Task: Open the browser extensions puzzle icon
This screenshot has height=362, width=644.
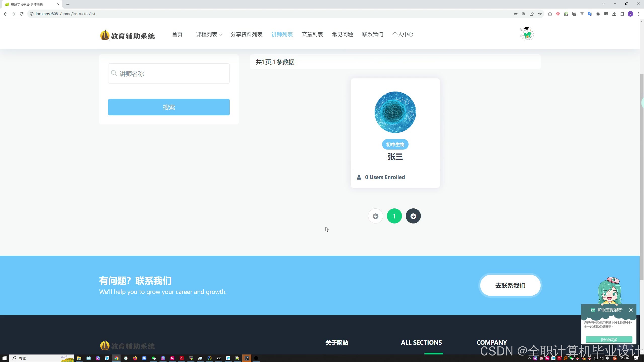Action: 598,14
